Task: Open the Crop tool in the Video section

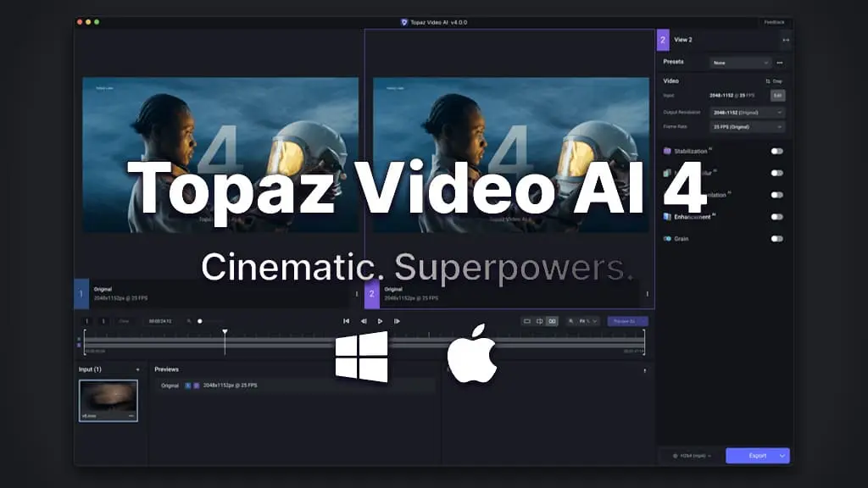Action: coord(776,80)
